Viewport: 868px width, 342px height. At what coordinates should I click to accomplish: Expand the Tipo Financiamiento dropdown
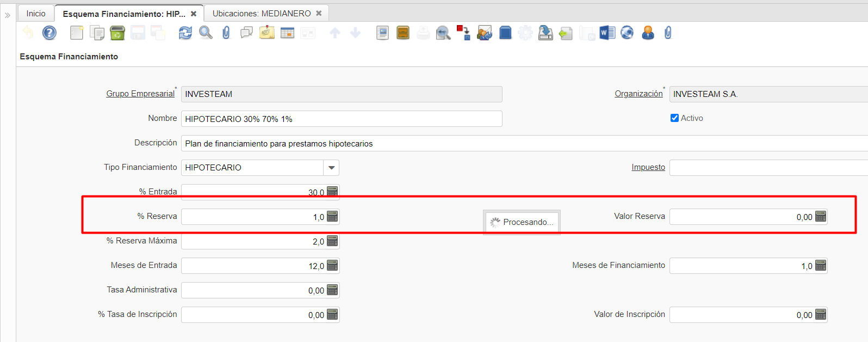(x=331, y=168)
